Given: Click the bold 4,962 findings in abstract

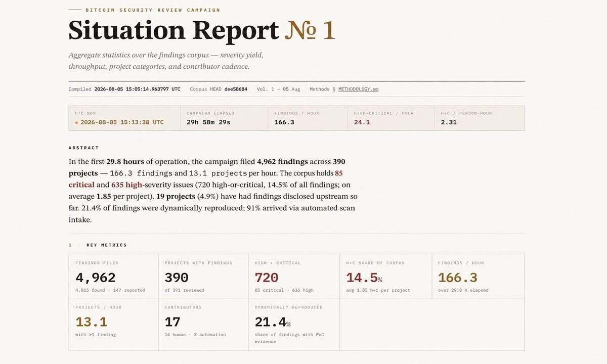Looking at the screenshot, I should coord(282,162).
